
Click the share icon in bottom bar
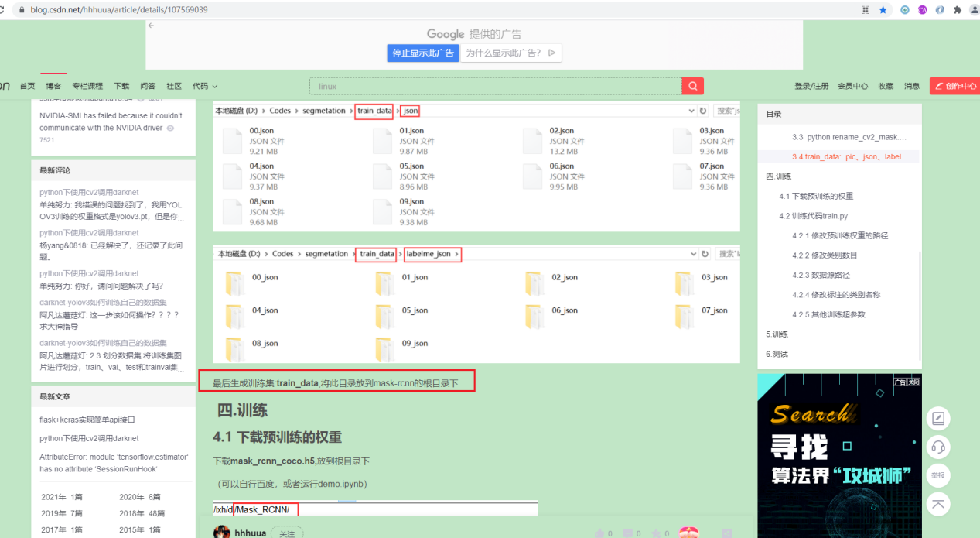point(727,533)
